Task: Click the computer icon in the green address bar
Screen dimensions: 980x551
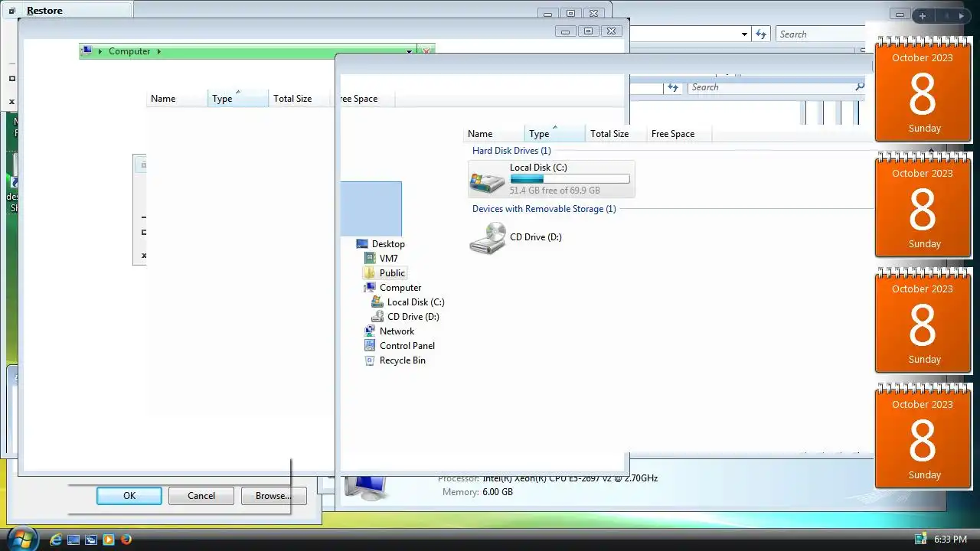Action: [87, 51]
